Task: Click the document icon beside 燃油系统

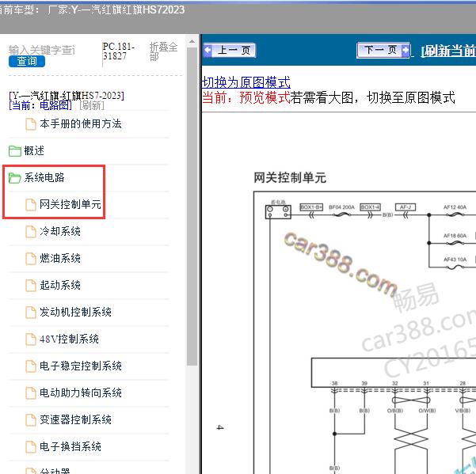Action: coord(30,259)
